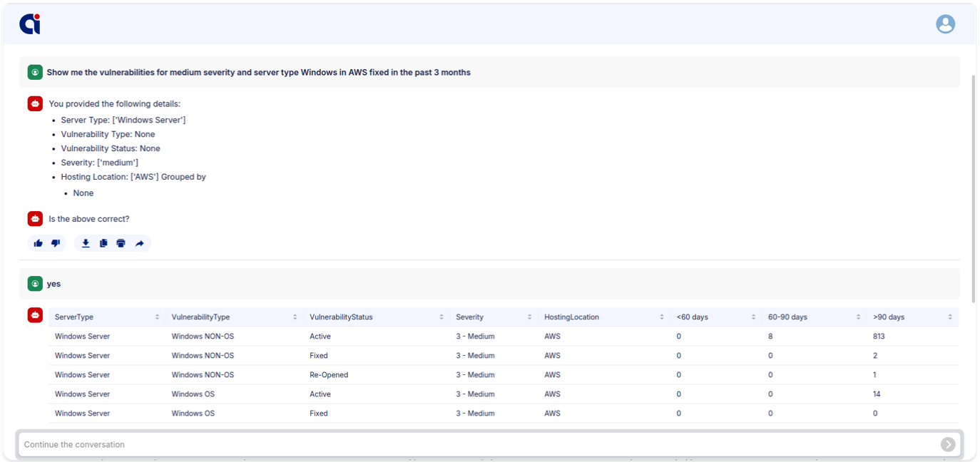Sort the table by VulnerabilityType column
Screen dimensions: 980x462
coord(295,317)
